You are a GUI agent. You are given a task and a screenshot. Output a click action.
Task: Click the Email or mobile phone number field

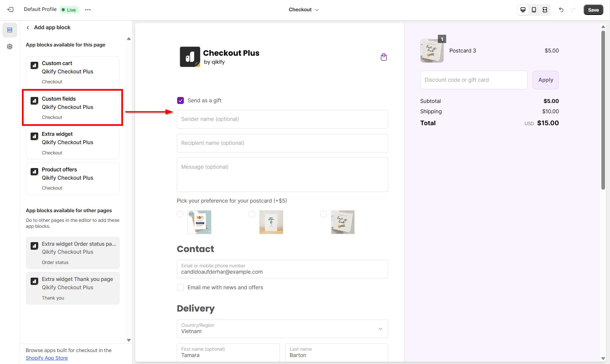coord(283,269)
